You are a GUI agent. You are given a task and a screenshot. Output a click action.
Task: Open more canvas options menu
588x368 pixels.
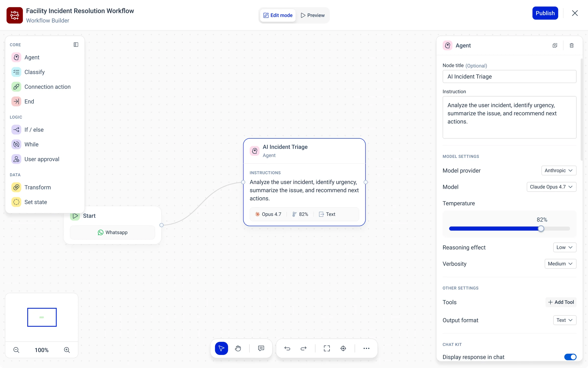click(366, 348)
